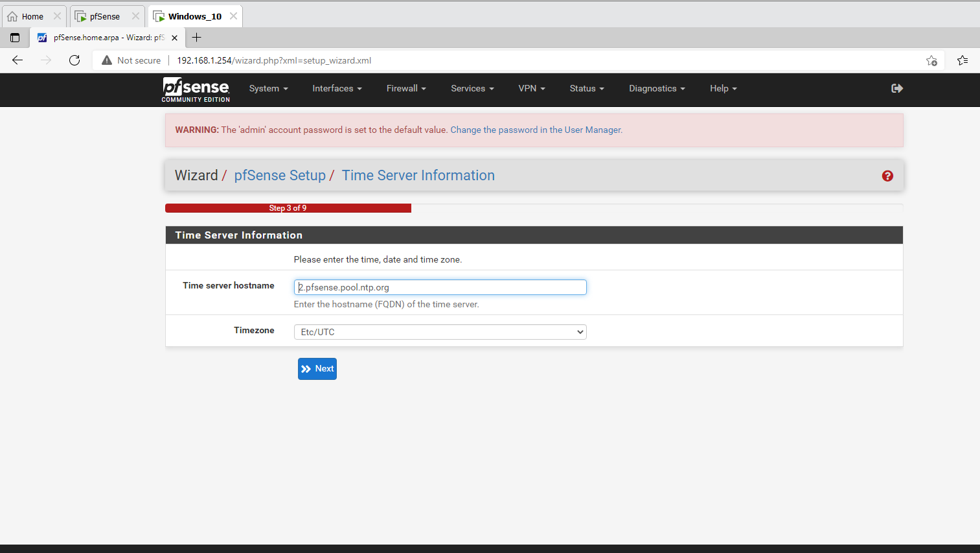
Task: Click the pfSense Community Edition logo
Action: click(x=196, y=89)
